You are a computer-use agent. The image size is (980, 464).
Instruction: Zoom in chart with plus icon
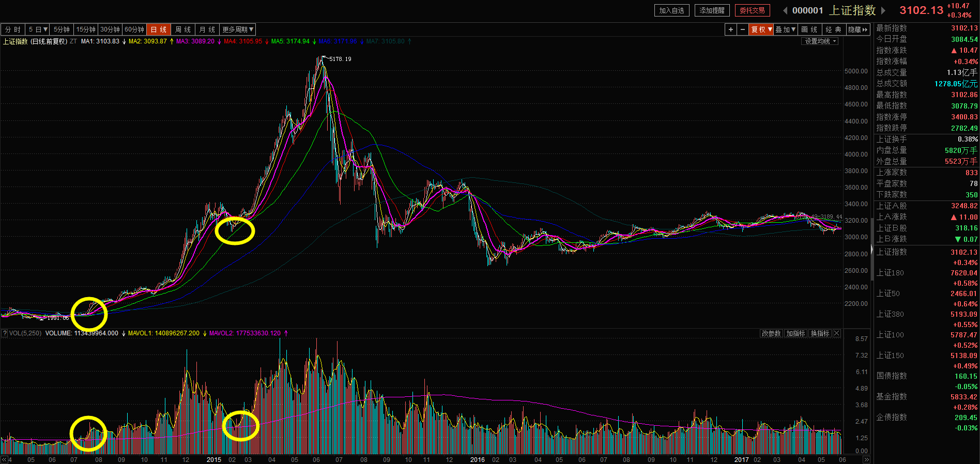click(x=731, y=29)
